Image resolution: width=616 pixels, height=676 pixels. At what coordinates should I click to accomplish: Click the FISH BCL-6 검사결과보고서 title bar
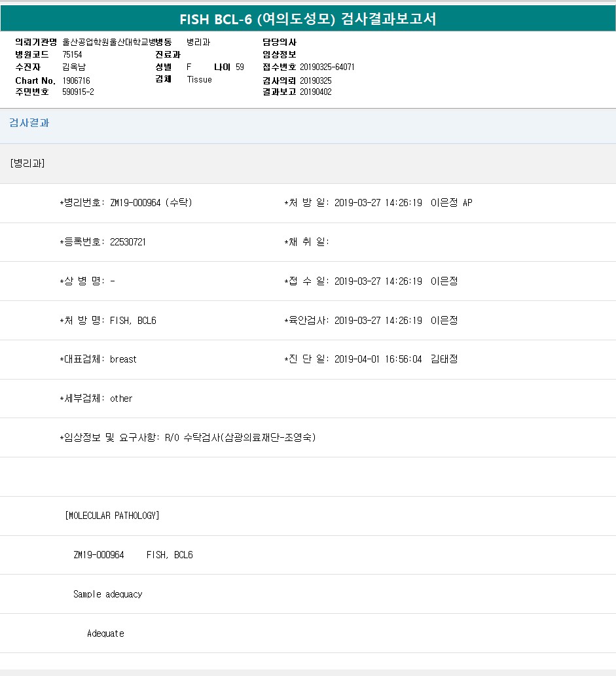pyautogui.click(x=308, y=19)
